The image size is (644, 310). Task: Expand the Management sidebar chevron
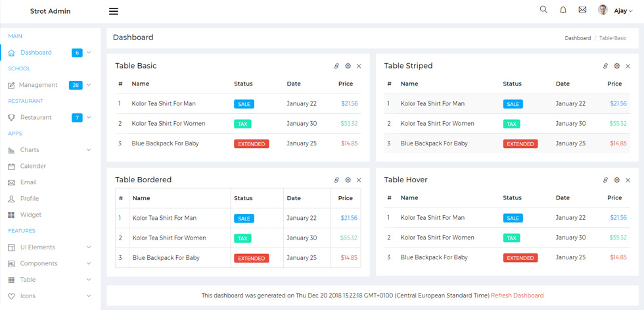(x=89, y=85)
